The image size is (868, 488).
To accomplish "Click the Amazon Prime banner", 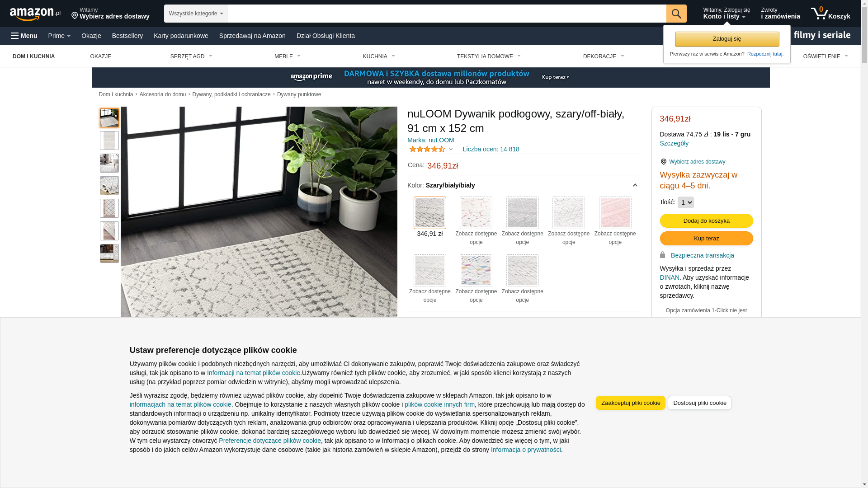I will pos(430,77).
